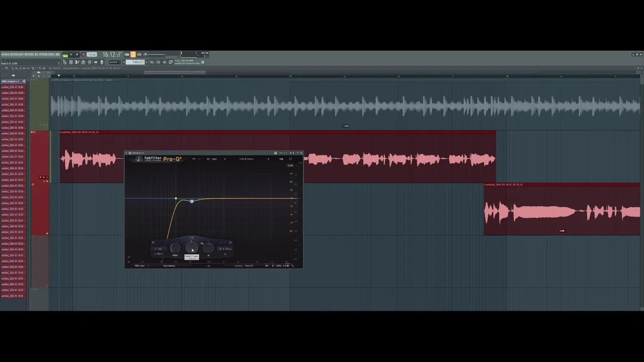This screenshot has width=644, height=362.
Task: Stop playback with the transport stop button
Action: pos(77,54)
